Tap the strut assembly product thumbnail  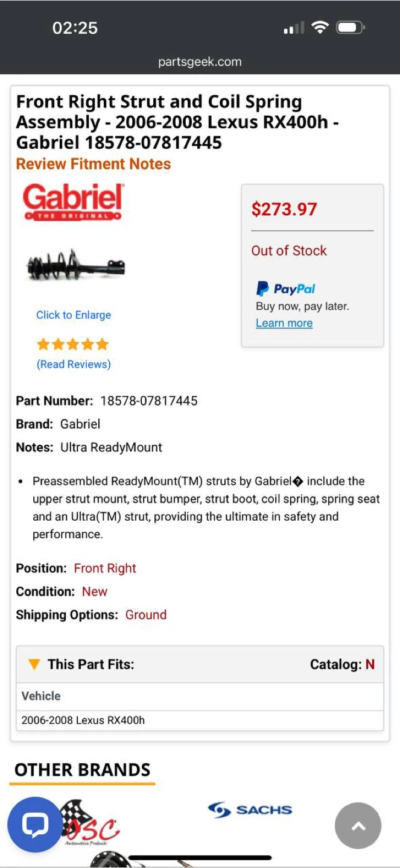point(75,265)
